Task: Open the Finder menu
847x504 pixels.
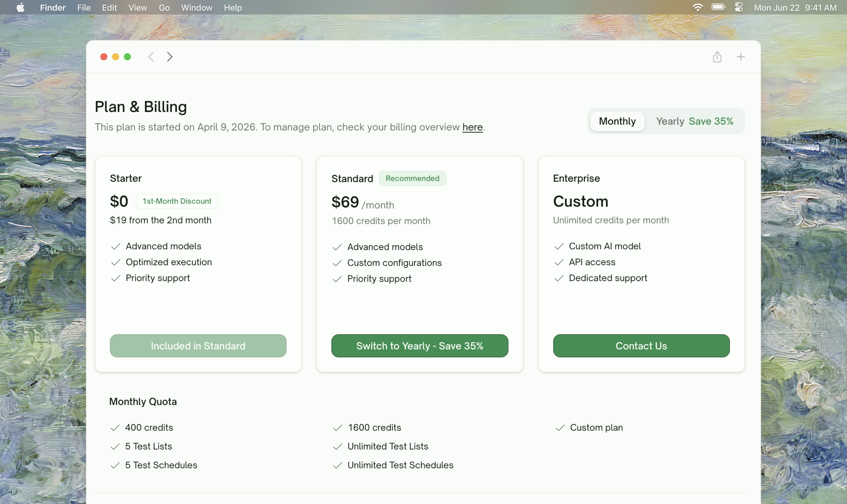Action: [x=53, y=7]
